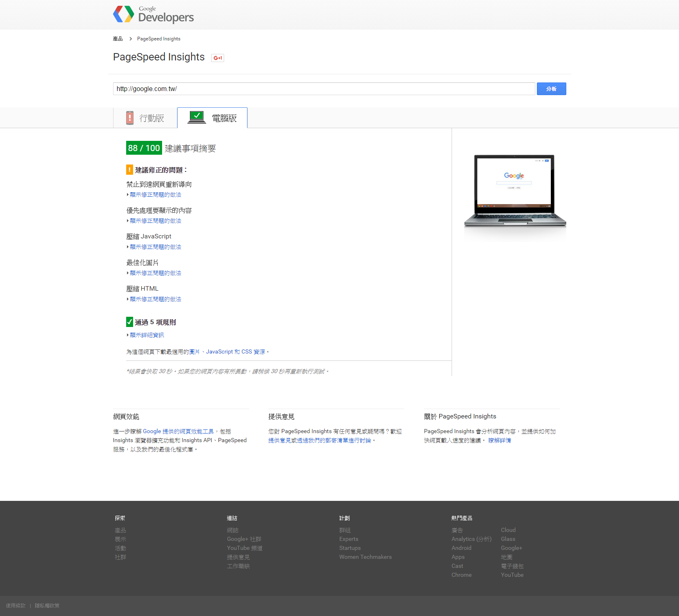
Task: Expand fix details under 禁止到達網頁重新導向
Action: pos(155,195)
